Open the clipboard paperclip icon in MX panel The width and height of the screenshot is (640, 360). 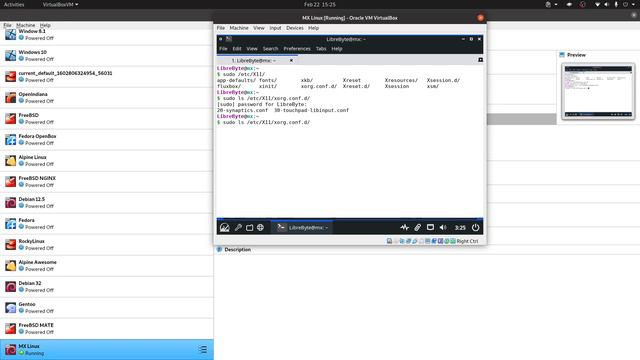tap(417, 227)
